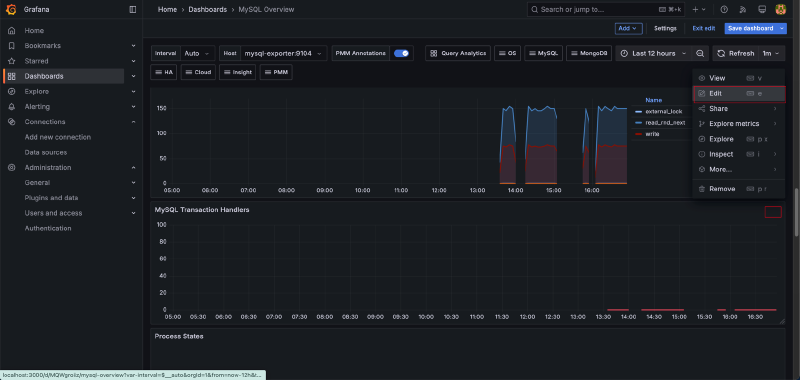Open the Last 12 hours time picker
This screenshot has width=800, height=380.
(654, 54)
